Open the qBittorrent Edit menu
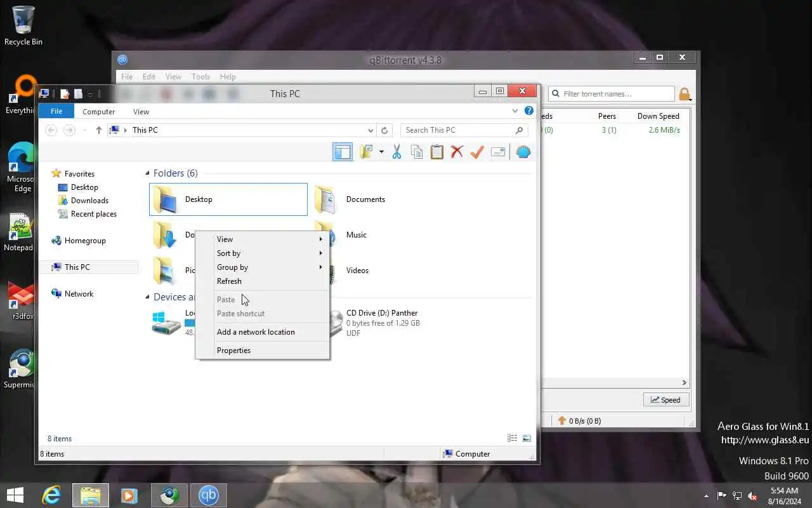 (149, 77)
